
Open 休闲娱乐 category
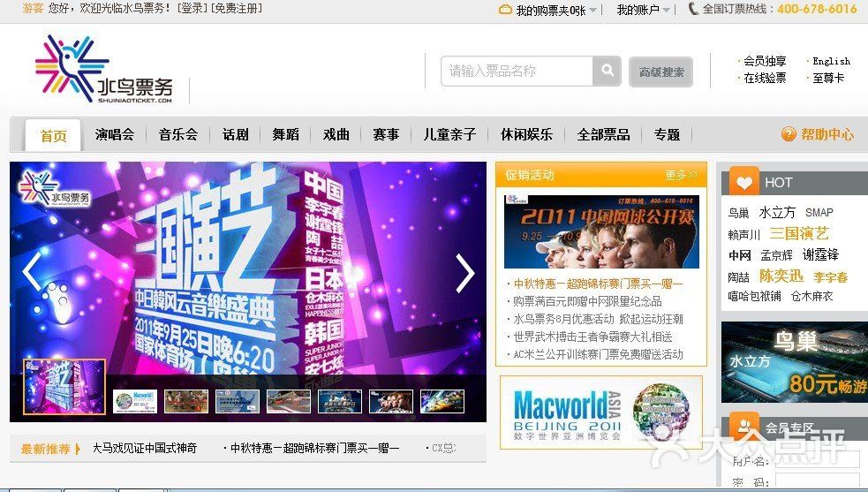(x=526, y=134)
